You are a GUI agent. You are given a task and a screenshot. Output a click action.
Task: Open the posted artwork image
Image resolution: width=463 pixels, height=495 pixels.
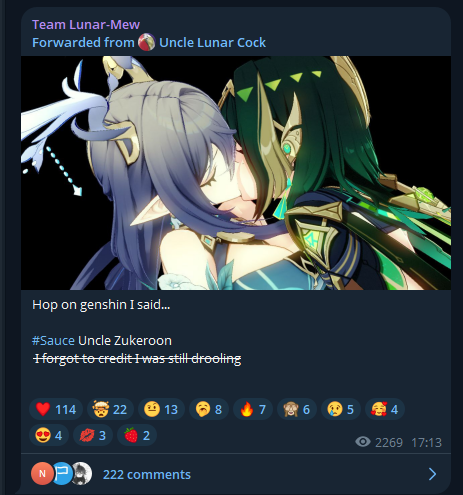pos(236,173)
